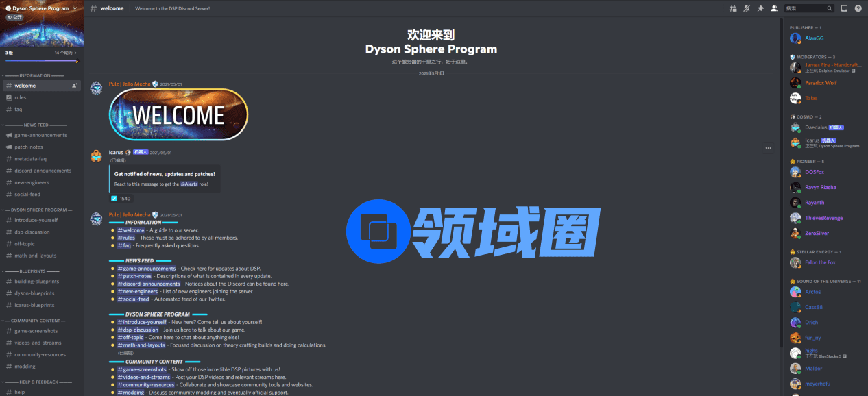Viewport: 868px width, 396px height.
Task: Open AlanGG's profile in member list
Action: (815, 38)
